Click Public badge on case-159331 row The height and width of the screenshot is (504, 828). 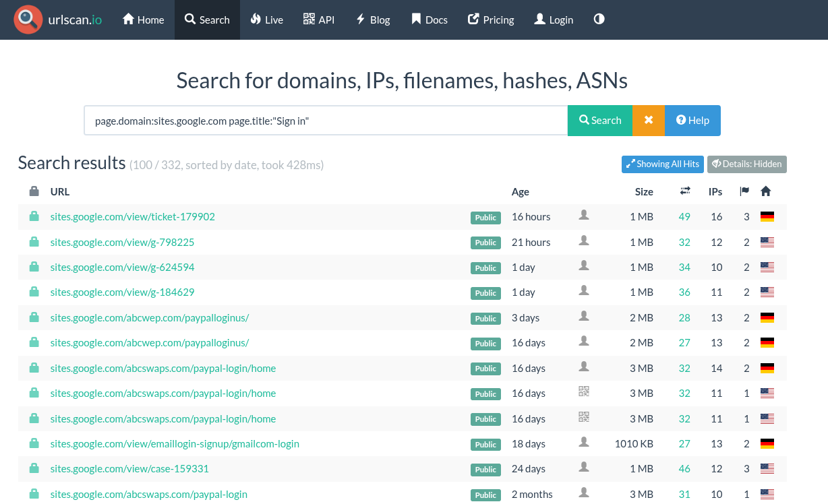[485, 470]
